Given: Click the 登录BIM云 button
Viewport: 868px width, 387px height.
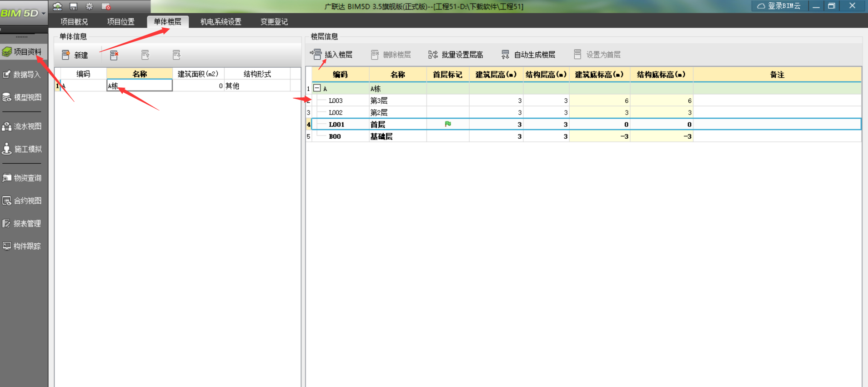Looking at the screenshot, I should 779,6.
